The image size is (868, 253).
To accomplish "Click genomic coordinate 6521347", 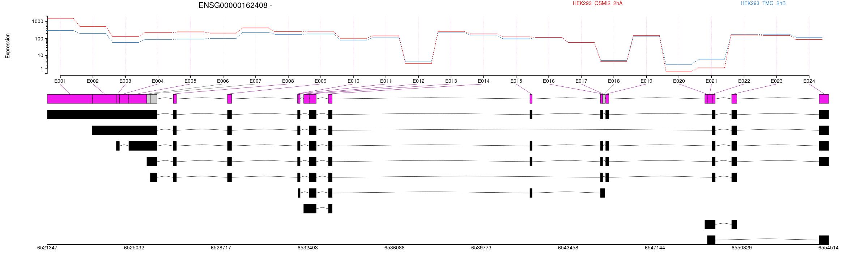I will coord(47,248).
